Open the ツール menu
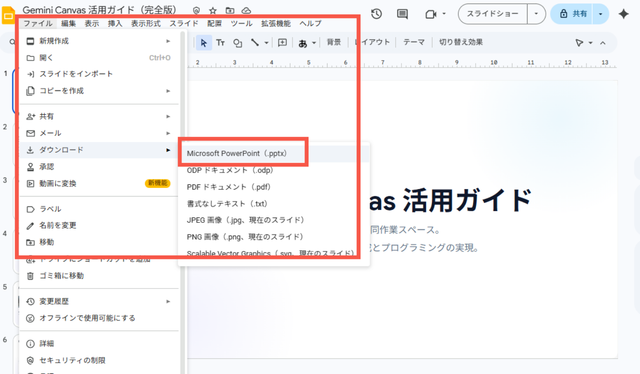Screen dimensions: 640x374 pyautogui.click(x=241, y=23)
